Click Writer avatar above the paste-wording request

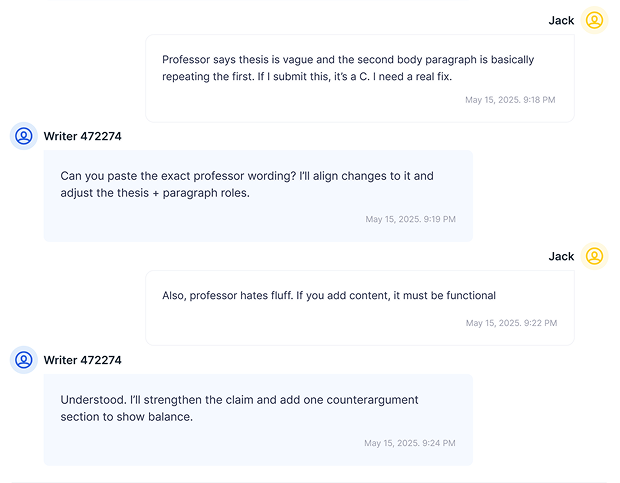(24, 136)
